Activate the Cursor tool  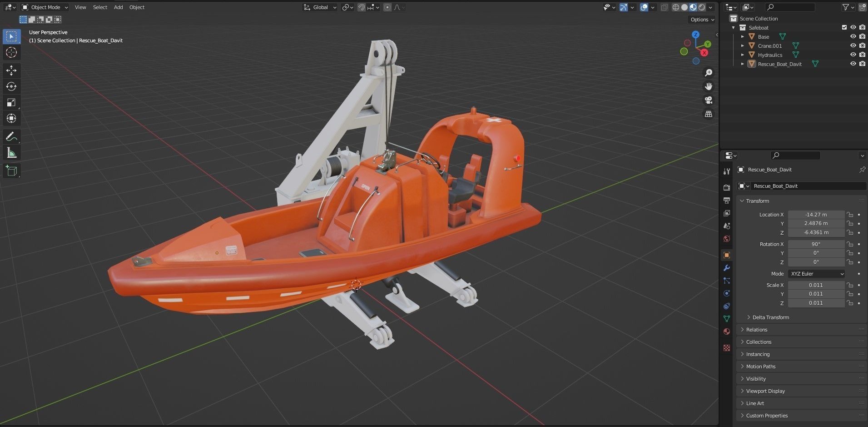[x=11, y=52]
